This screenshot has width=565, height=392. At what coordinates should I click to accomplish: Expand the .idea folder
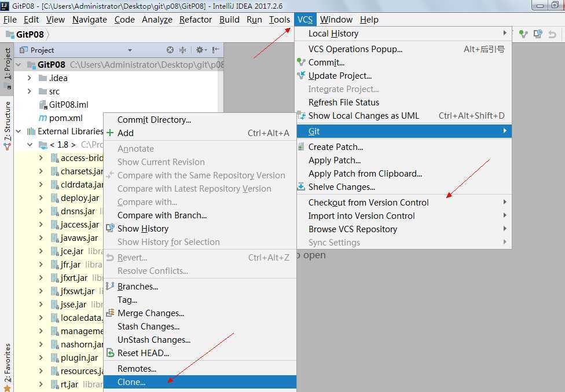30,78
